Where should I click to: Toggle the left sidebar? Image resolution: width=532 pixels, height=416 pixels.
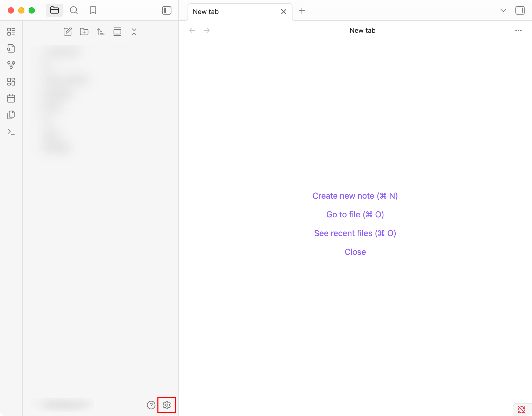pyautogui.click(x=167, y=11)
